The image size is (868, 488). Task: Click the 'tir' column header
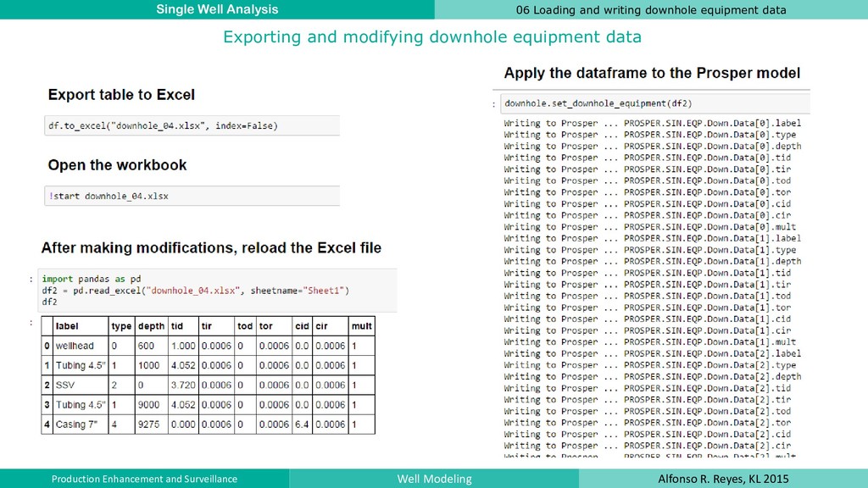(216, 326)
